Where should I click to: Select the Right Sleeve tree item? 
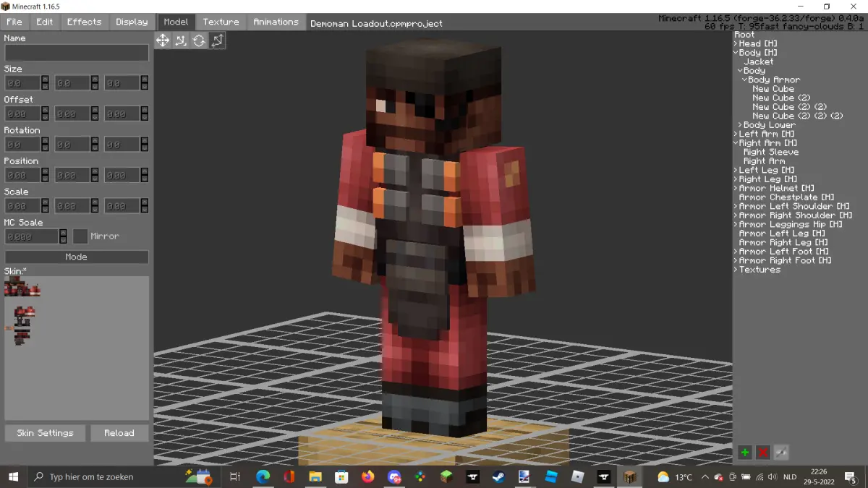tap(770, 152)
